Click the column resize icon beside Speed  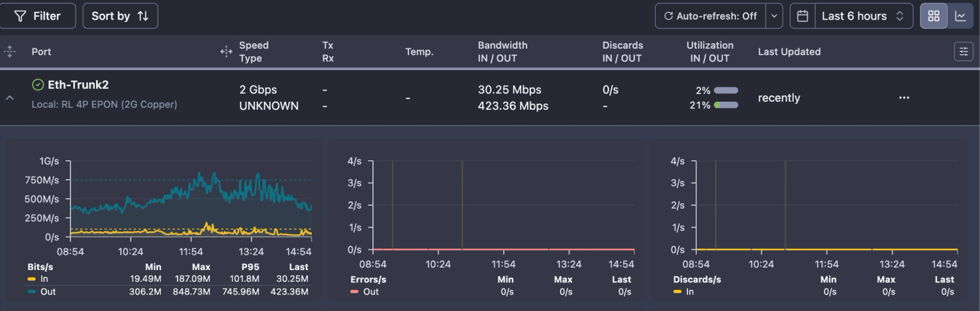point(226,52)
